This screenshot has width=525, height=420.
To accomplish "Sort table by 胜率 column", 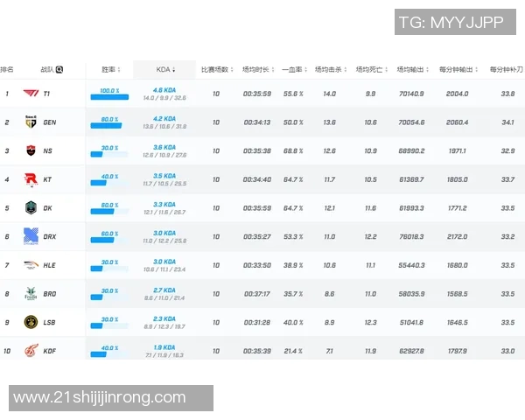I will coord(110,69).
